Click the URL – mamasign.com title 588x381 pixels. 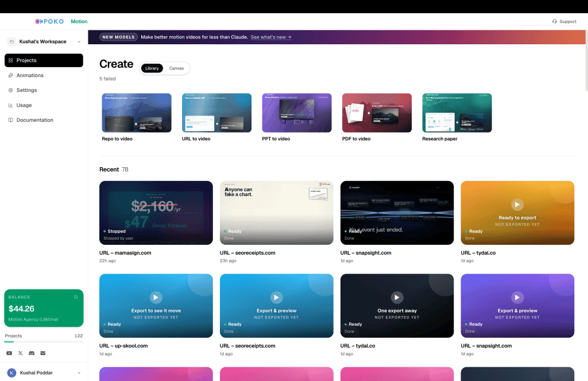[x=125, y=253]
